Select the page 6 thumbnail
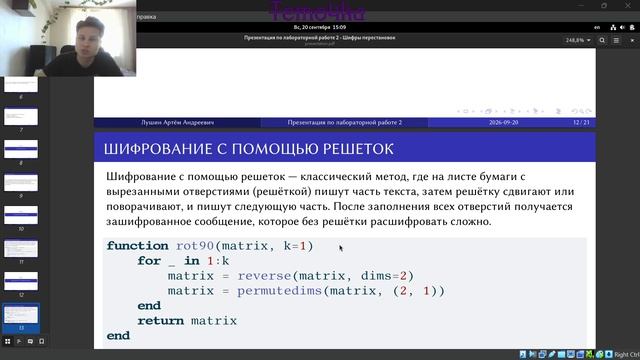The image size is (640, 360). pyautogui.click(x=21, y=85)
